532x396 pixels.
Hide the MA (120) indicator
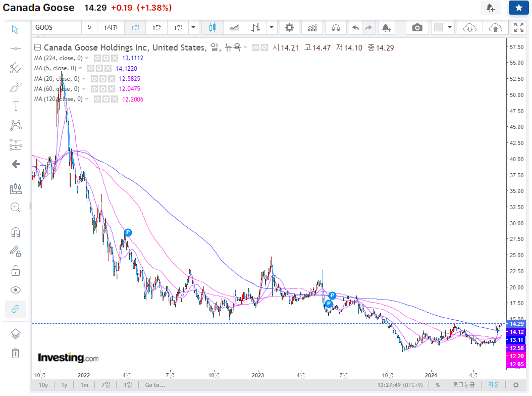coord(97,99)
